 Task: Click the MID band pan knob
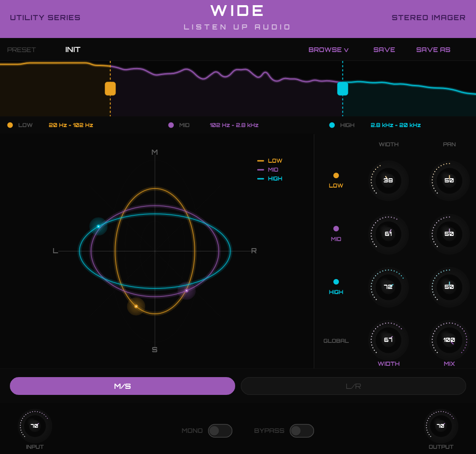coord(449,234)
